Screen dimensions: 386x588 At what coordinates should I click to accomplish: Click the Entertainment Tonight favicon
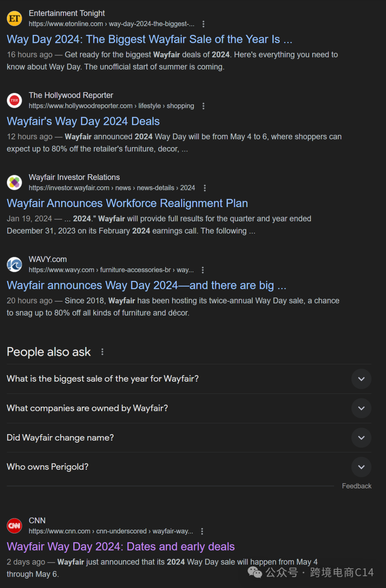pyautogui.click(x=14, y=19)
